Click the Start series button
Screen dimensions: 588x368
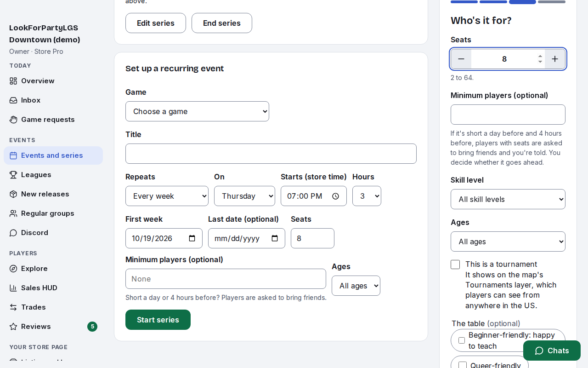click(x=158, y=320)
